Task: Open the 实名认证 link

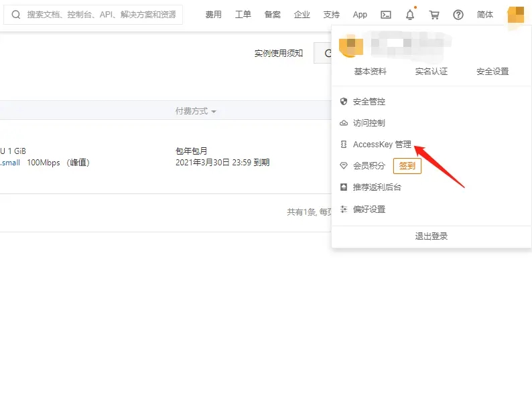Action: click(x=431, y=72)
